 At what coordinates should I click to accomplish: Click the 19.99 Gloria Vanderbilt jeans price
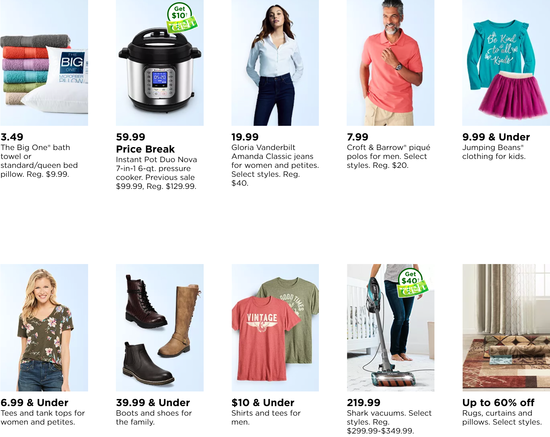245,137
